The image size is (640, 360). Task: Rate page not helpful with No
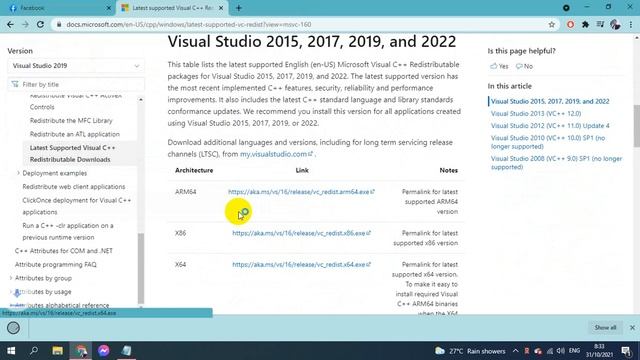click(x=524, y=66)
